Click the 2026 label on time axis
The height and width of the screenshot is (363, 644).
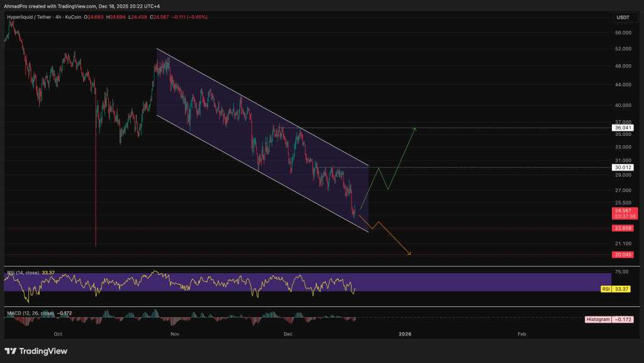(405, 334)
